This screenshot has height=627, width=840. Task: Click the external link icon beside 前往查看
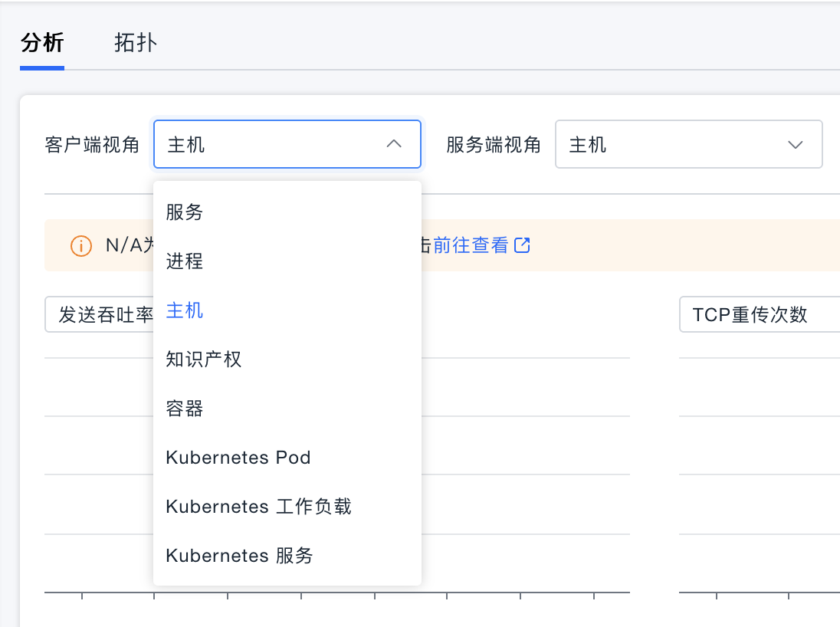523,245
